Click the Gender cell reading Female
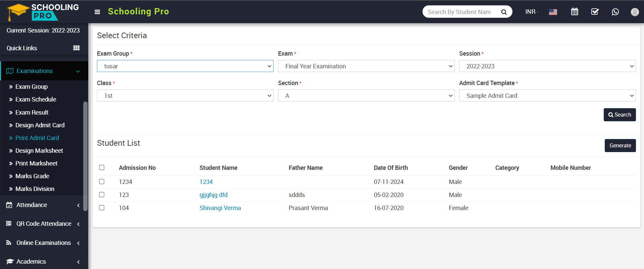Screen dimensions: 644x269 point(458,208)
